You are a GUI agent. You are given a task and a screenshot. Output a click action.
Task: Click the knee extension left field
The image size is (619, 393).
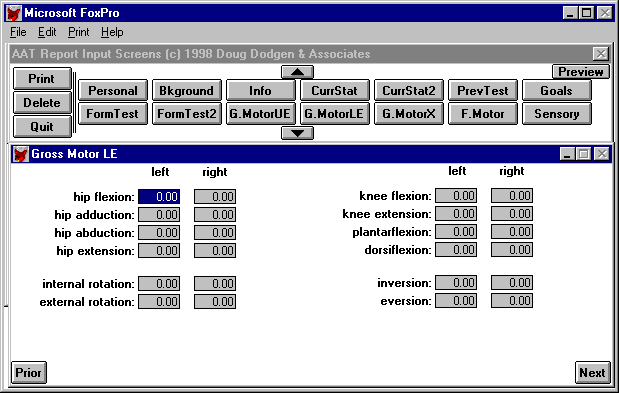tap(456, 214)
